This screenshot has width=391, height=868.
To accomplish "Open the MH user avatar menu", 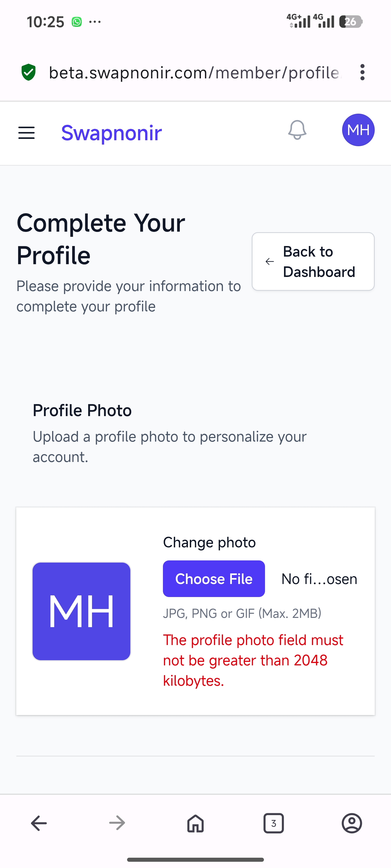I will [x=358, y=130].
